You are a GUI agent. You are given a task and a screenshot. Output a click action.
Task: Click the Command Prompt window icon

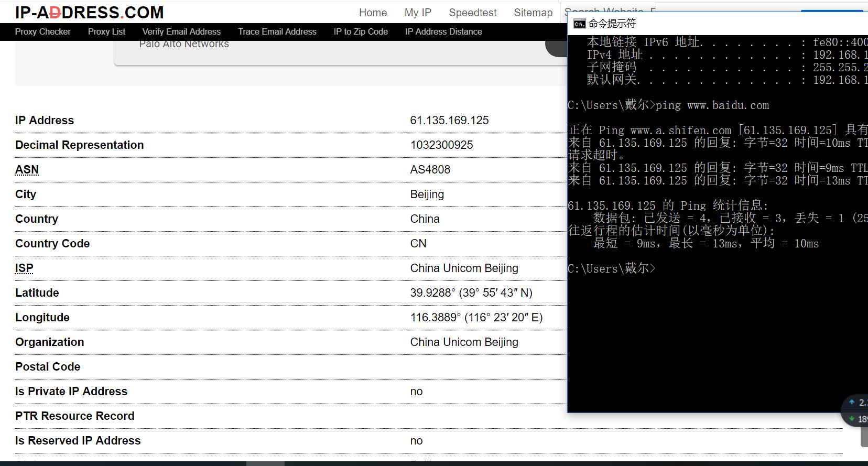[579, 24]
